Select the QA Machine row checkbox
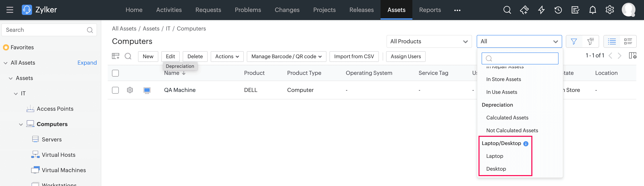This screenshot has height=186, width=644. pos(115,90)
